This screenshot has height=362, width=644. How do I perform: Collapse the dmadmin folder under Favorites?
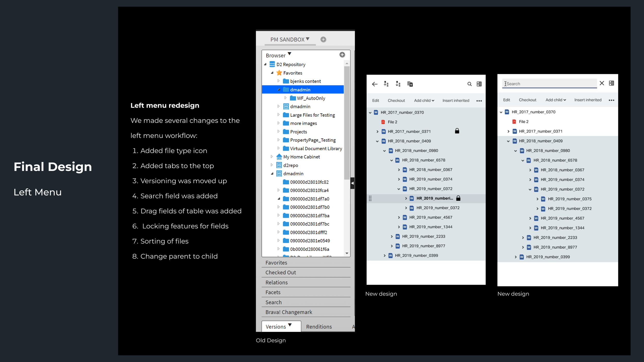coord(279,90)
